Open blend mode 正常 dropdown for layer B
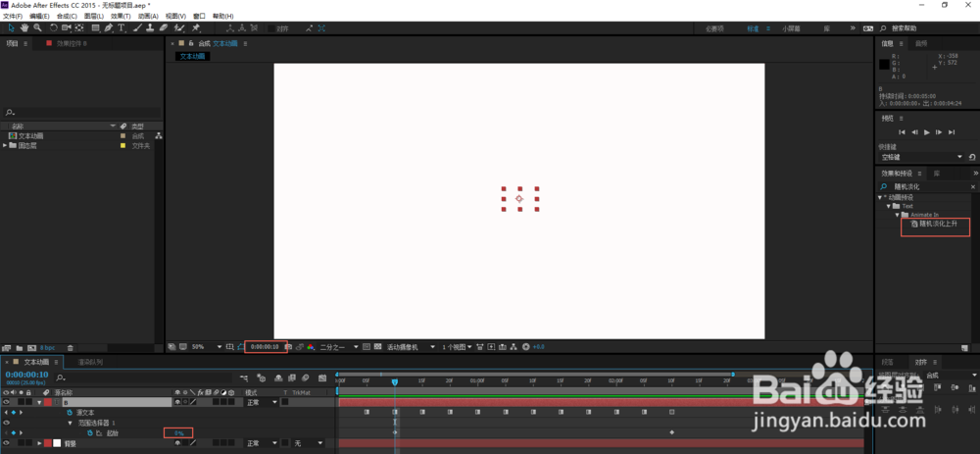The image size is (980, 454). pyautogui.click(x=261, y=403)
